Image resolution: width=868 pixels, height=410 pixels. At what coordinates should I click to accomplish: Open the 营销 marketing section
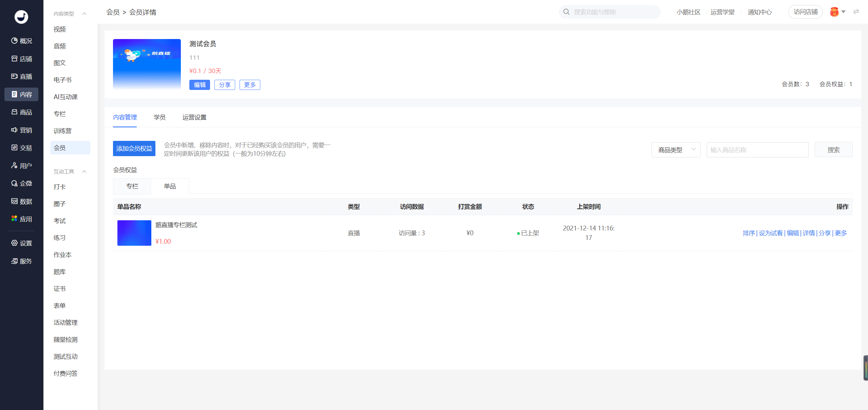point(21,130)
